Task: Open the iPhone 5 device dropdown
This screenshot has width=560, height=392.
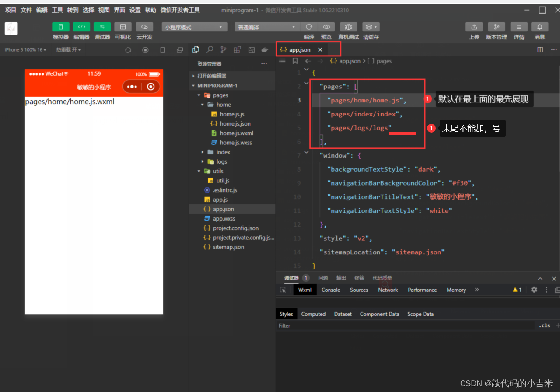Action: tap(25, 50)
